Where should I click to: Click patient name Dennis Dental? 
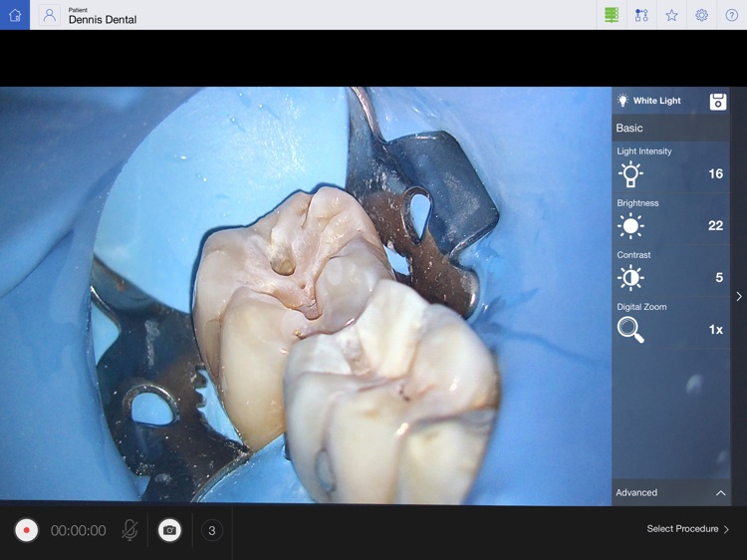coord(103,20)
